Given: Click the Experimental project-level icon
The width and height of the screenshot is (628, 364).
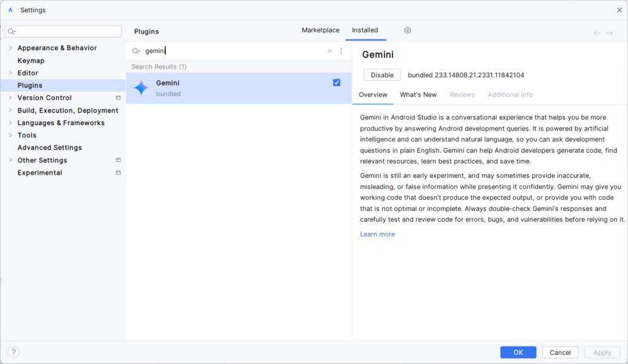Looking at the screenshot, I should click(118, 172).
